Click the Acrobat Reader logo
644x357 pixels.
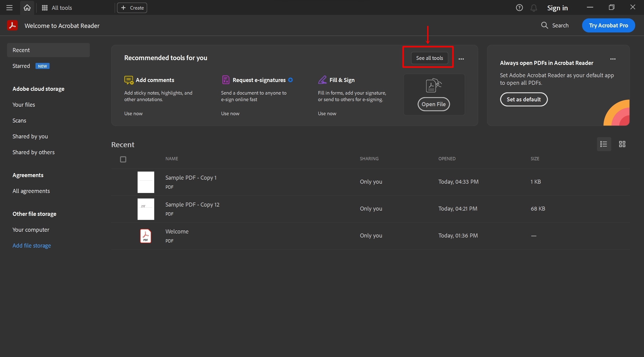(x=13, y=25)
